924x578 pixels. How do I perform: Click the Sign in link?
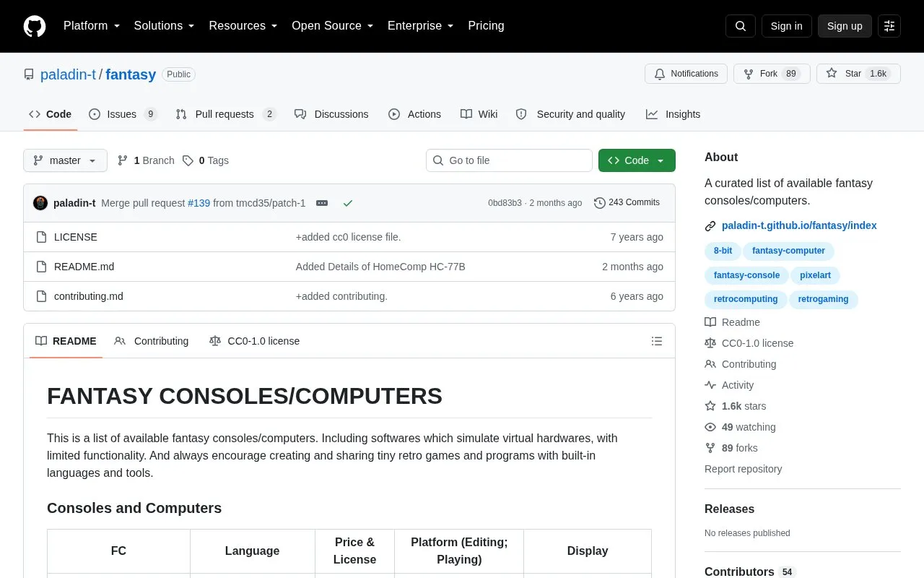point(786,26)
